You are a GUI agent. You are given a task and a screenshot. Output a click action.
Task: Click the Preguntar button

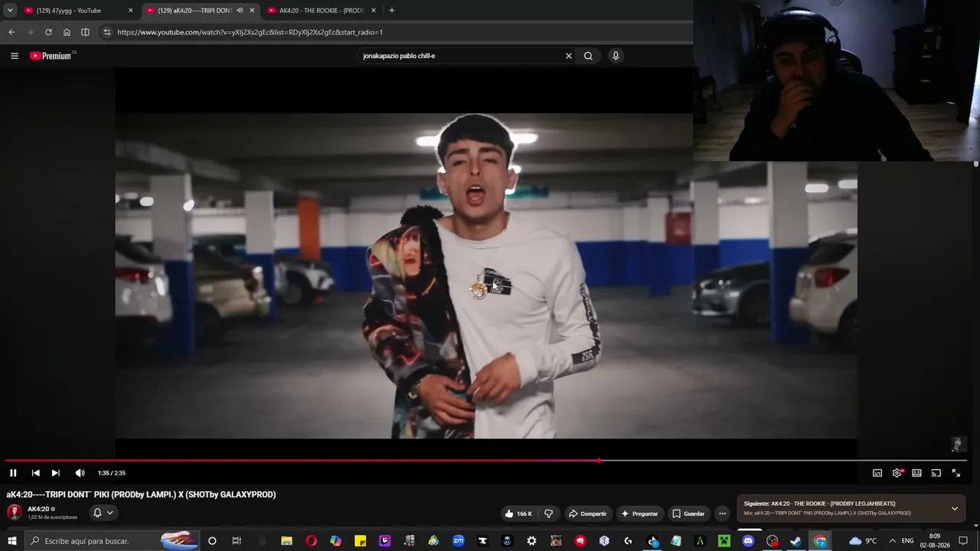(640, 514)
